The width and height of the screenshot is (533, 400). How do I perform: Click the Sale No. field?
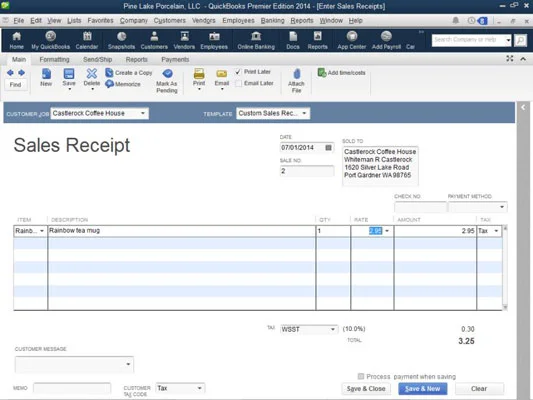point(307,171)
